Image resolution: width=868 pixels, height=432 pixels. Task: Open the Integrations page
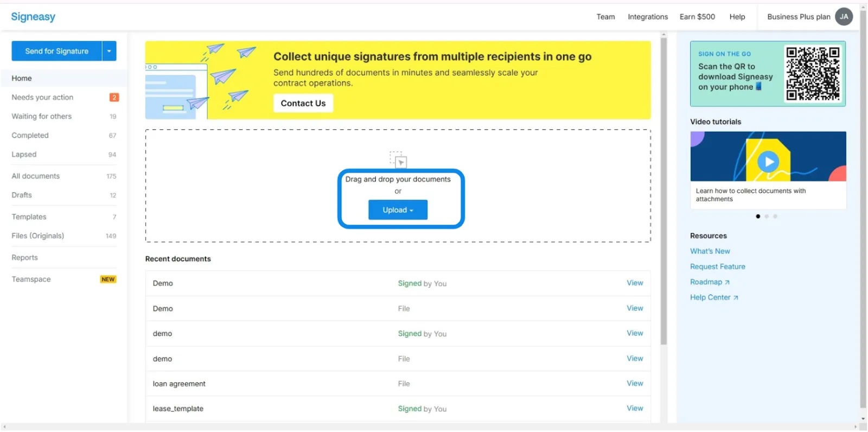click(x=648, y=17)
